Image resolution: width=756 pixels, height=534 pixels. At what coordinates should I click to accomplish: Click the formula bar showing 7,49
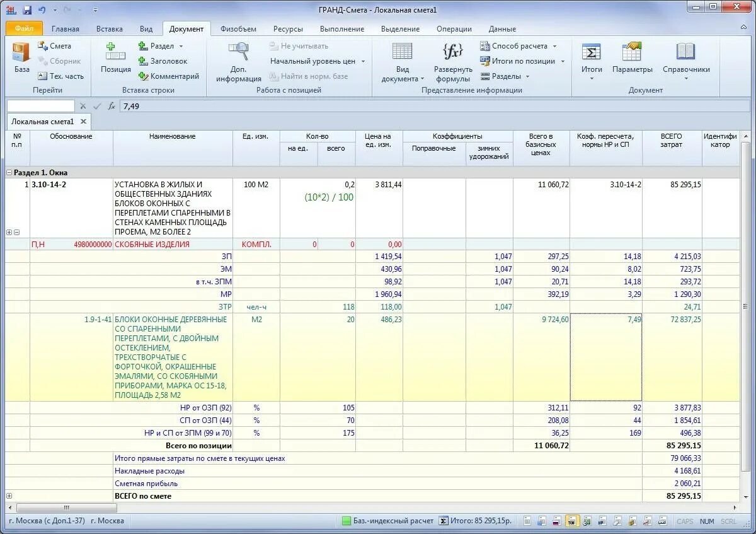coord(435,106)
